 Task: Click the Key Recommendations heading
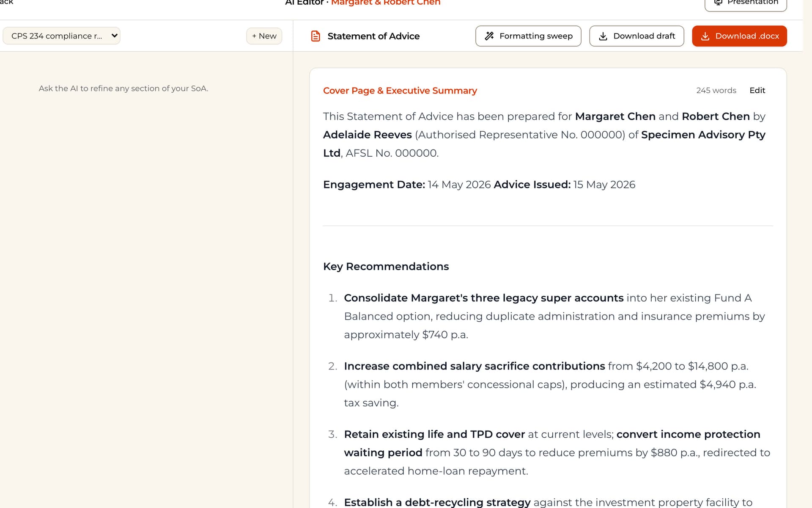point(386,266)
